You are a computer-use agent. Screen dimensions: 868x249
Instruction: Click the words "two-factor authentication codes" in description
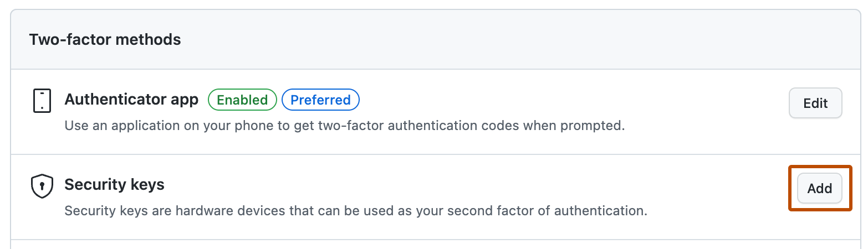point(425,126)
